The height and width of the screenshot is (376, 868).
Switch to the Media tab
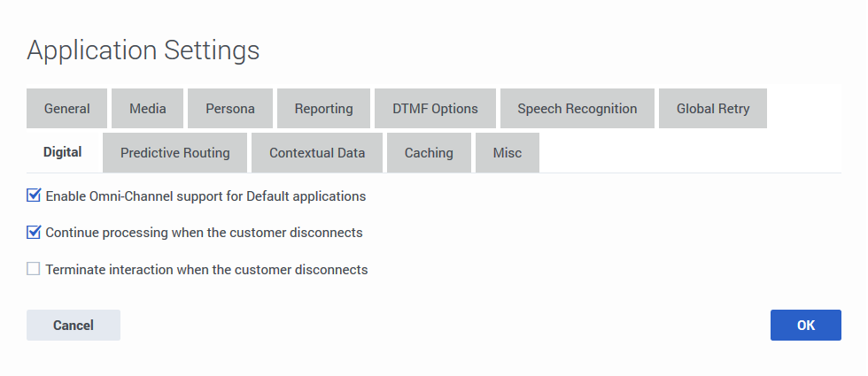pos(147,108)
